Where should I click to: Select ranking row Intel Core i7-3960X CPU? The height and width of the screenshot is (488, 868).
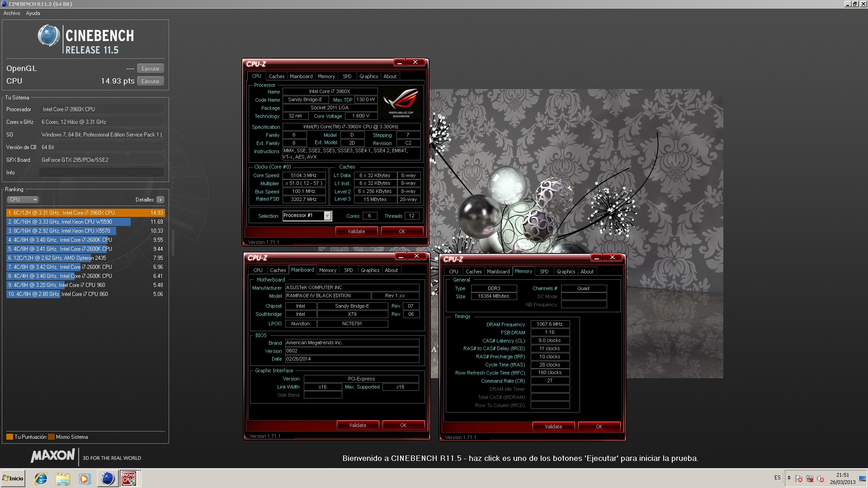click(x=85, y=213)
